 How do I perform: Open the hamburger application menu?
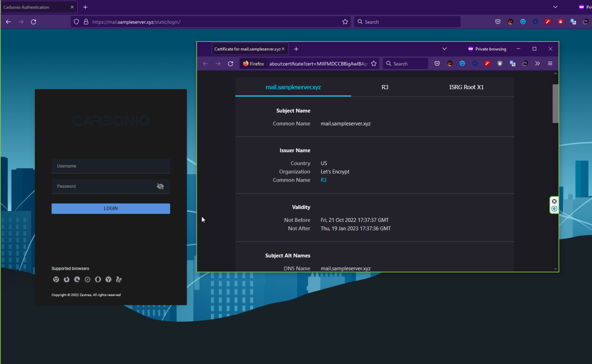550,63
